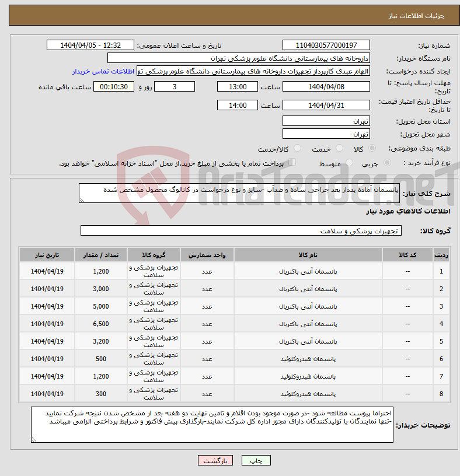Click the price validity date 1404/04/31

pos(326,106)
